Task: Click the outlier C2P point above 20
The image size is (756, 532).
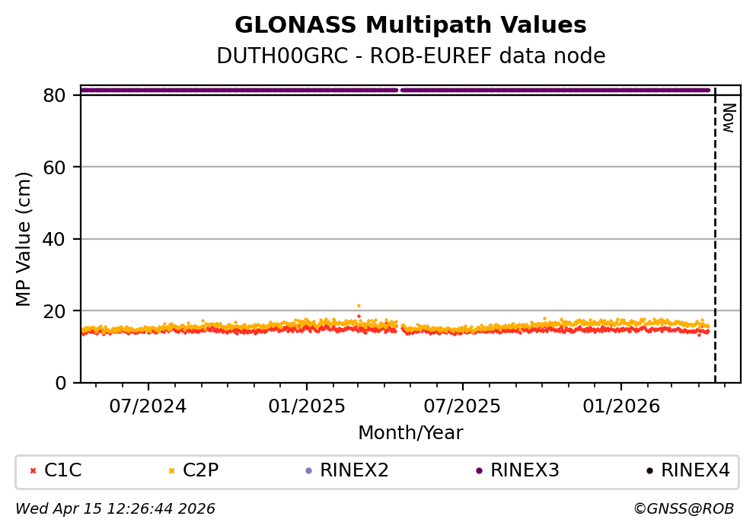Action: (x=359, y=305)
